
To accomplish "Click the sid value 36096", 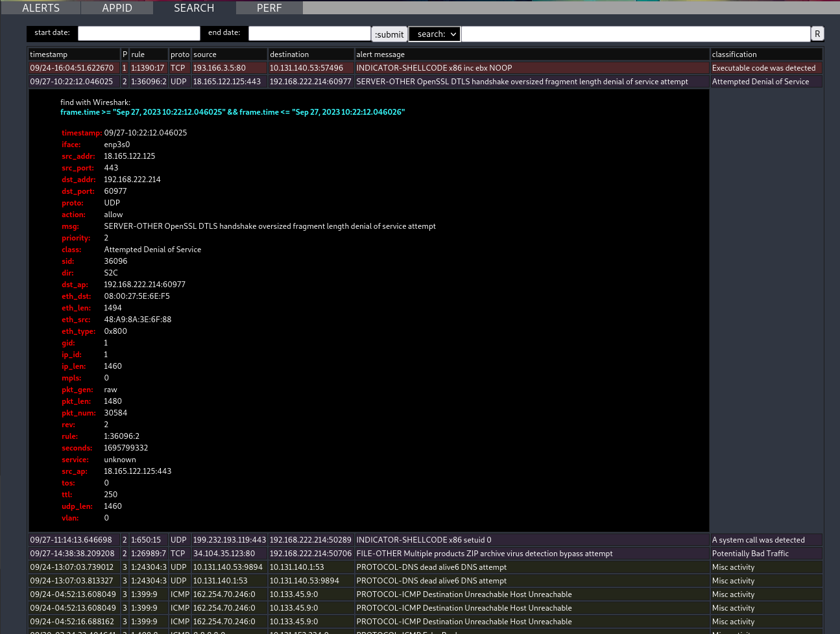I will pyautogui.click(x=115, y=261).
